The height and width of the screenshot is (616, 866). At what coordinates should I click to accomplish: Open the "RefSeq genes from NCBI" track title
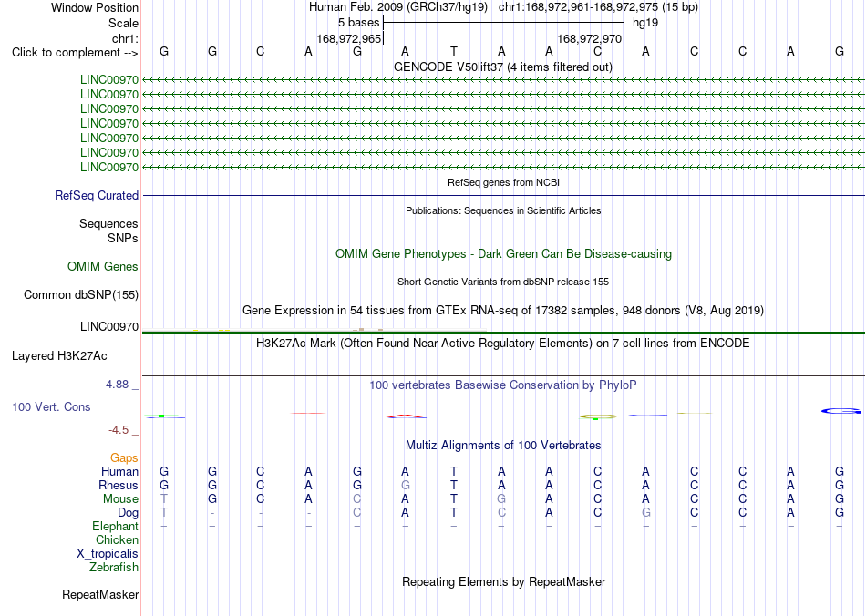503,182
